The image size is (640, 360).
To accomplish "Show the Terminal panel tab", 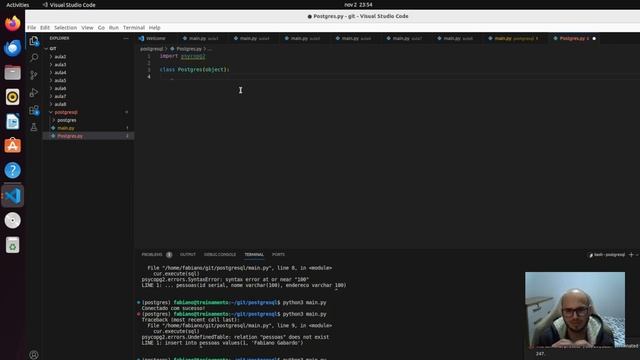I will 254,255.
